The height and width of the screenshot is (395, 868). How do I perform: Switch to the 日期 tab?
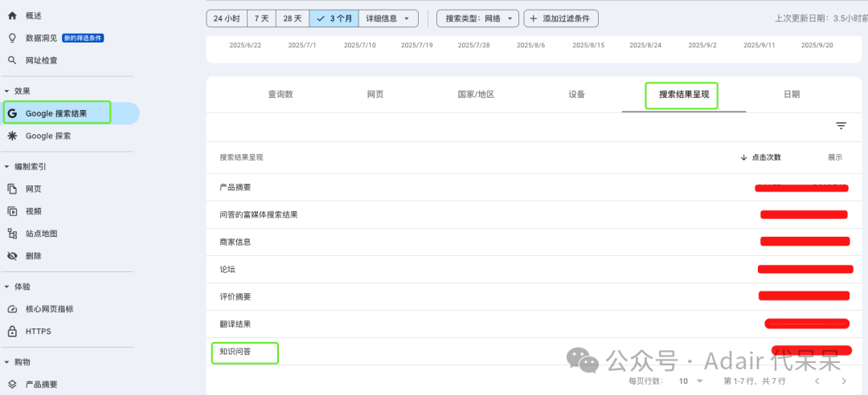(792, 95)
